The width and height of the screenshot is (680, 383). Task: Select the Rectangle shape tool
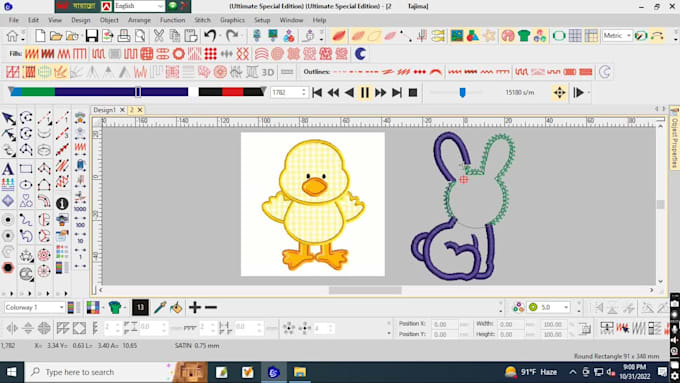click(x=26, y=169)
